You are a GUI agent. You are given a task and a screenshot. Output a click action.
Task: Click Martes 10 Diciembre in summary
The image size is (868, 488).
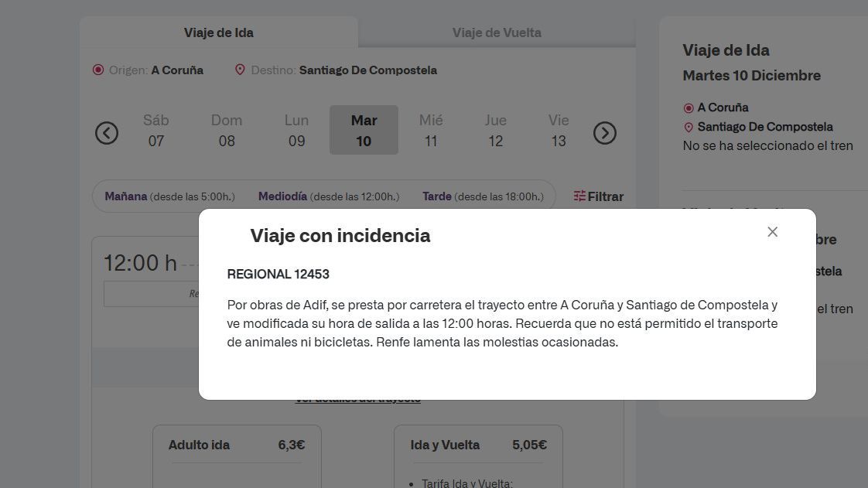click(751, 75)
